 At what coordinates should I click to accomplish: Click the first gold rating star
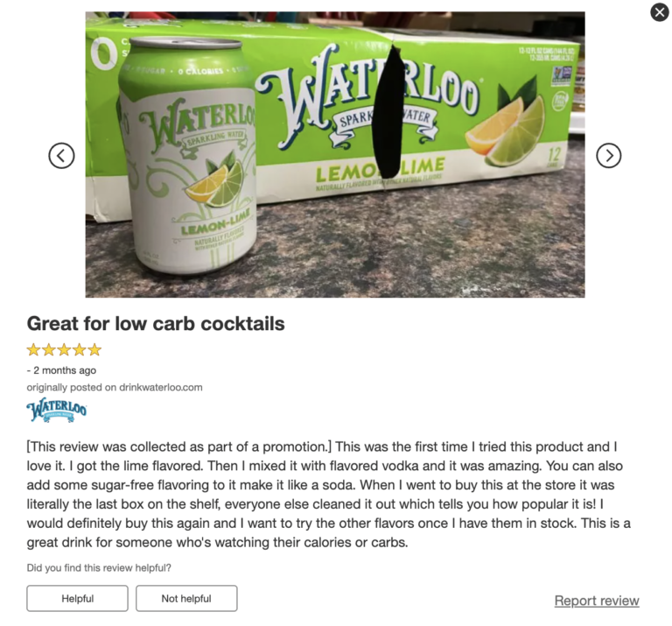coord(33,350)
